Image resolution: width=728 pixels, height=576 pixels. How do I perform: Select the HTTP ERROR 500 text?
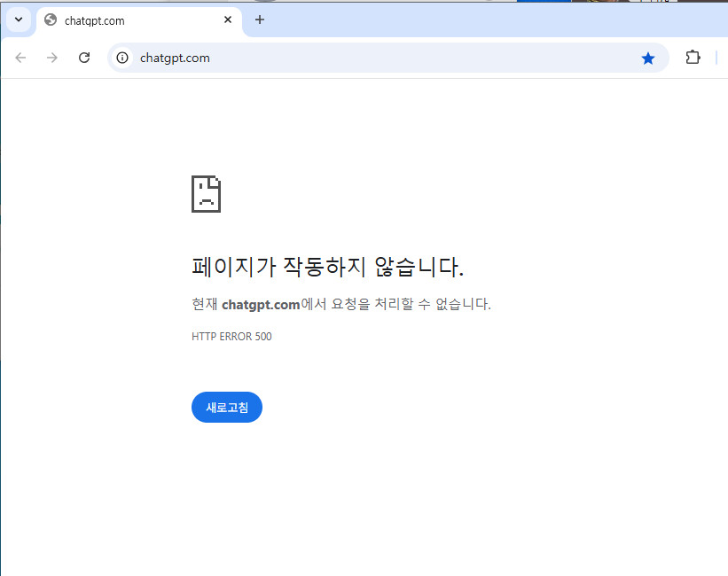click(231, 337)
